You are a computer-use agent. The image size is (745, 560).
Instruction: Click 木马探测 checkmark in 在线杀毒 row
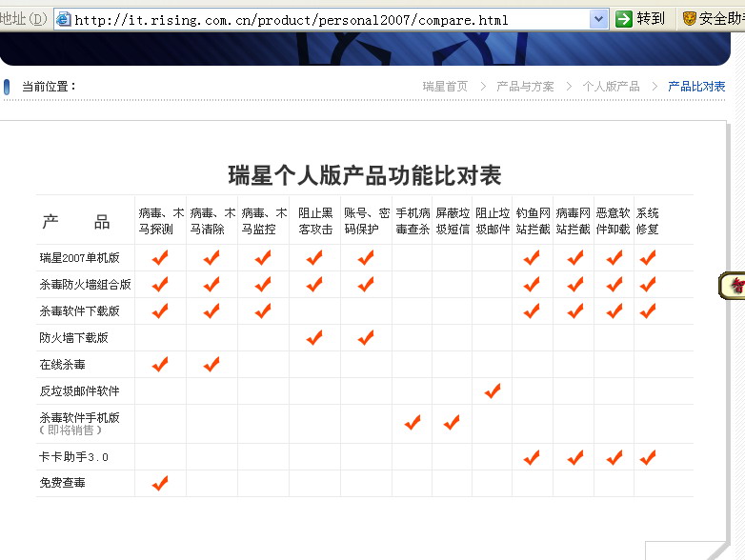pos(160,365)
